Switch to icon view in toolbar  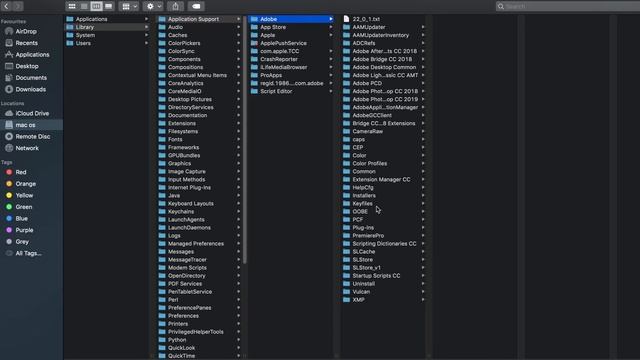[x=72, y=6]
